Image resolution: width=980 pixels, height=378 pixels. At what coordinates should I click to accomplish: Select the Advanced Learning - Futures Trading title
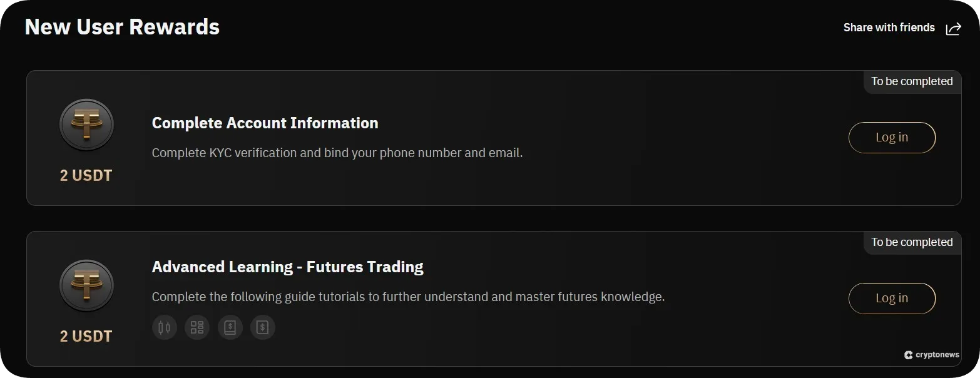(x=287, y=266)
